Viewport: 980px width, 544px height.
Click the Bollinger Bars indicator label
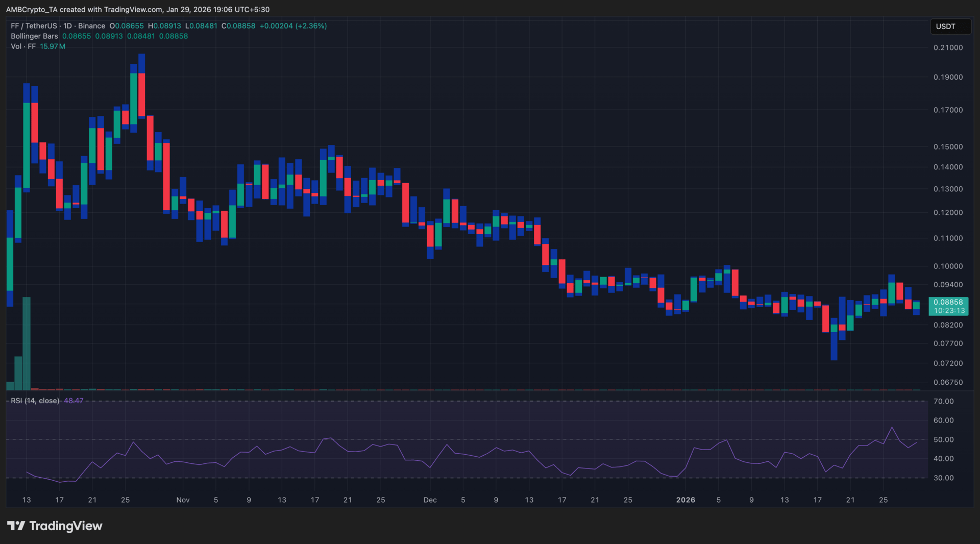pyautogui.click(x=34, y=36)
